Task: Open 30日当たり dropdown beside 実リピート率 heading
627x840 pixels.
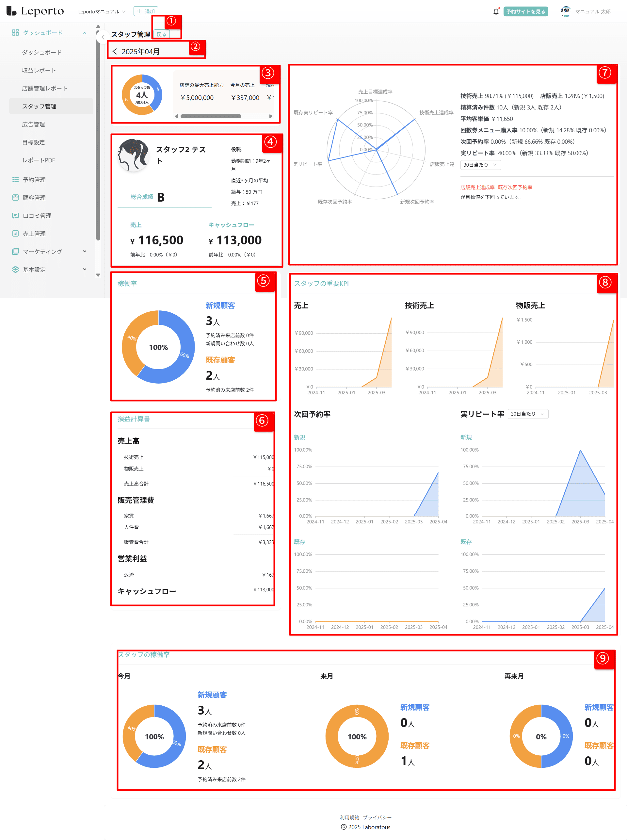Action: [527, 414]
